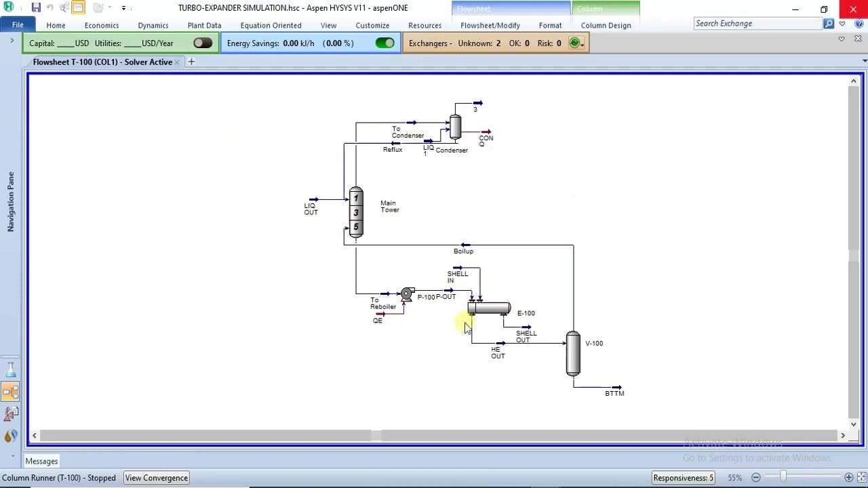
Task: Open the View ribbon tab
Action: click(328, 25)
